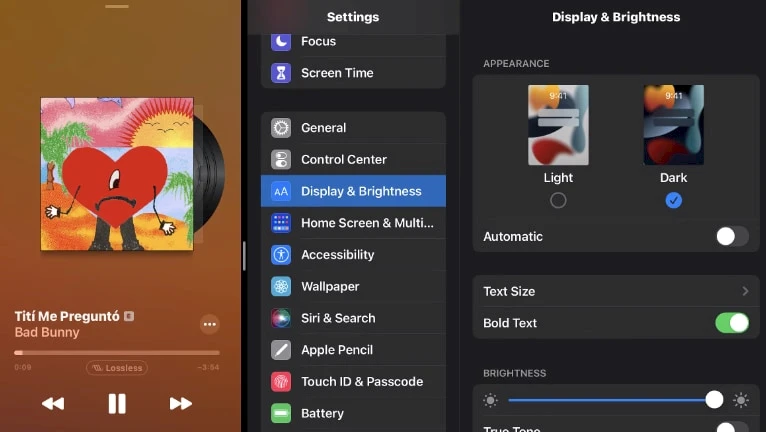Open the General settings row
Image resolution: width=766 pixels, height=432 pixels.
pos(353,128)
